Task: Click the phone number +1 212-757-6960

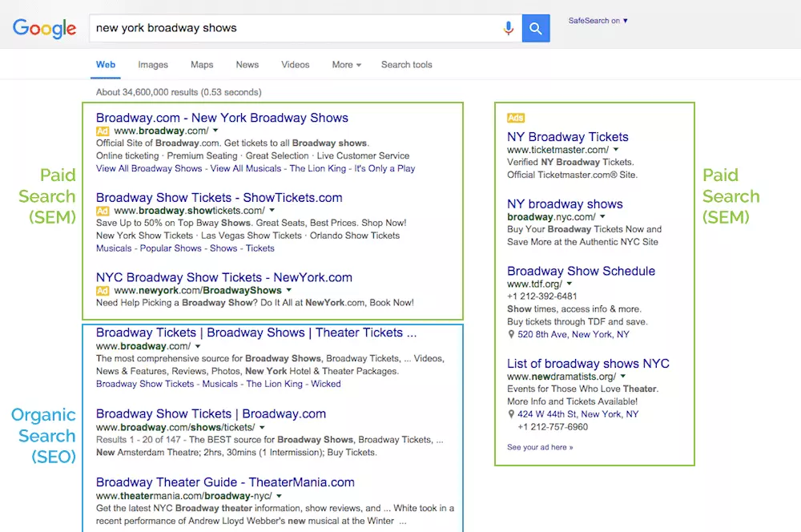Action: (553, 427)
